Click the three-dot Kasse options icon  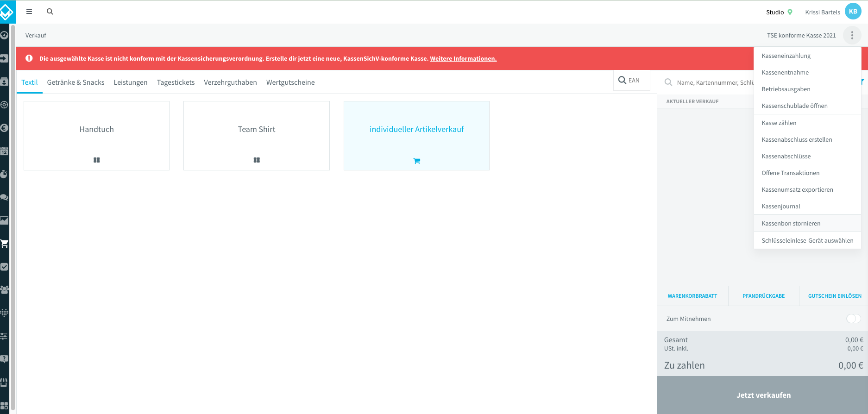pos(852,35)
